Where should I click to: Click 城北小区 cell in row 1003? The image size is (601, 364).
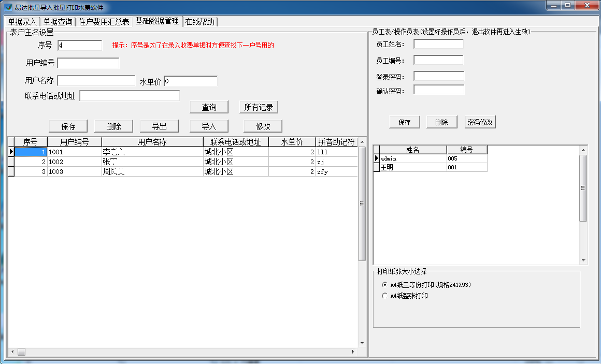point(236,172)
